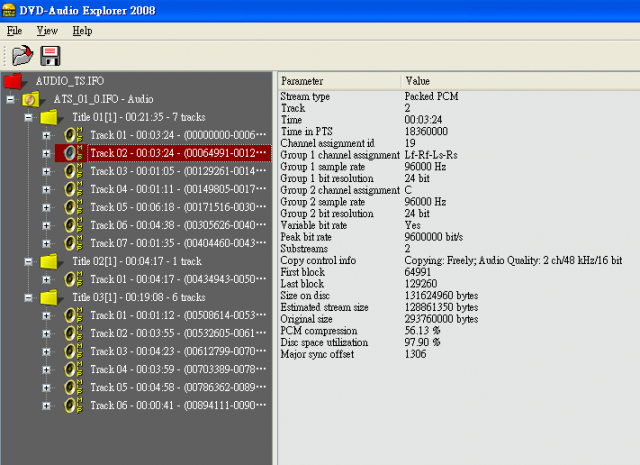Click speaker icon of Track 04 00:01:11
The image size is (640, 465).
[x=73, y=189]
